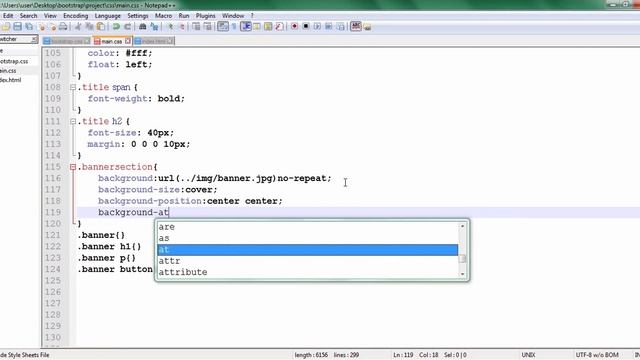This screenshot has width=640, height=360.
Task: Click autocomplete list scroll down arrow
Action: pyautogui.click(x=462, y=274)
